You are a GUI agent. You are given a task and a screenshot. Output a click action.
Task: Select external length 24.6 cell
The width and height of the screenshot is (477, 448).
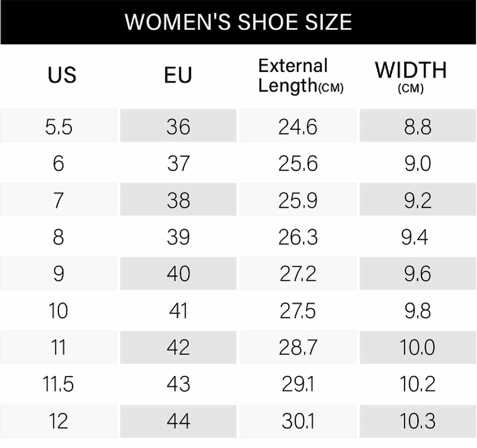click(x=298, y=126)
